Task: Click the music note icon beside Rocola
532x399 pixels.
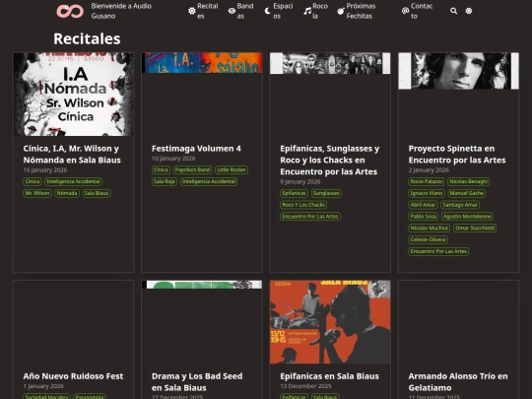Action: tap(307, 11)
